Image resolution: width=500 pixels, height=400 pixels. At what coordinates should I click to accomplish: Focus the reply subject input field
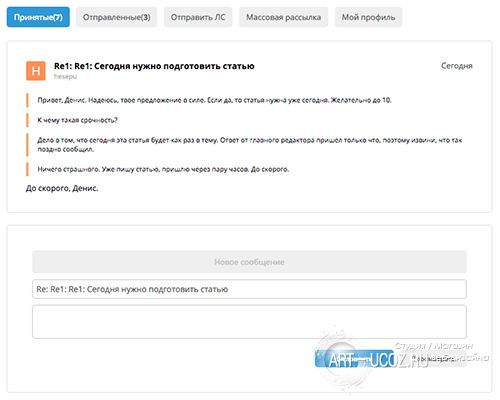pos(249,289)
